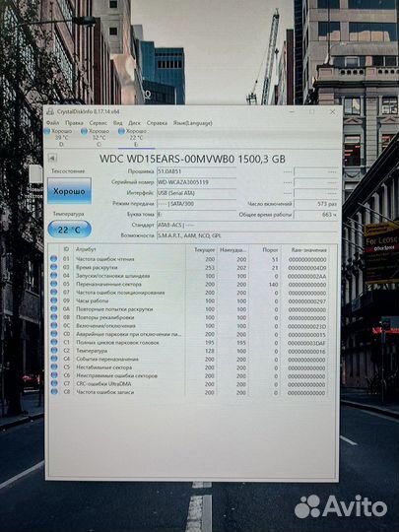Click raw value 000000000297
Viewport: 399px width, 532px height.
pos(307,301)
